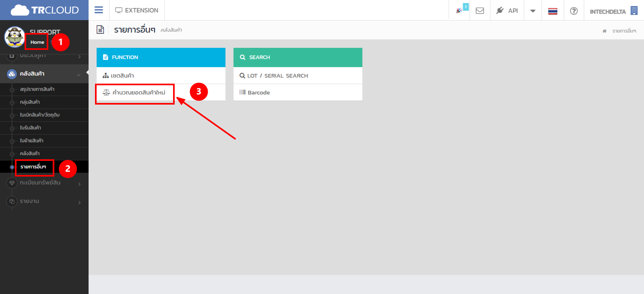Viewport: 644px width, 294px height.
Task: Expand ทะเบียนทรัพย์สิน sidebar section
Action: pos(44,183)
